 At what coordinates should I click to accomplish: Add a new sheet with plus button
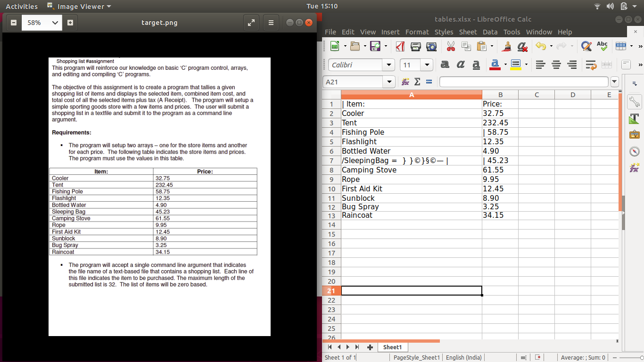click(370, 347)
